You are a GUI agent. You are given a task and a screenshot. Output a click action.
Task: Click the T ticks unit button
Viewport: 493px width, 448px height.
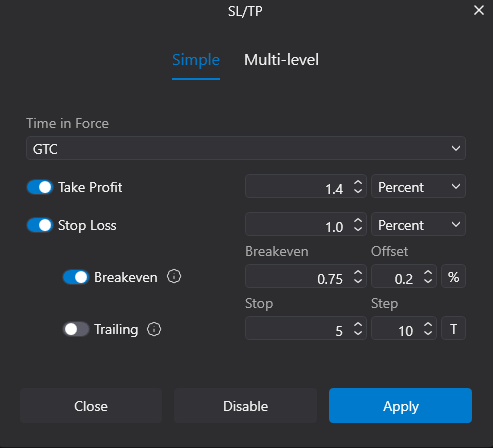click(x=453, y=329)
